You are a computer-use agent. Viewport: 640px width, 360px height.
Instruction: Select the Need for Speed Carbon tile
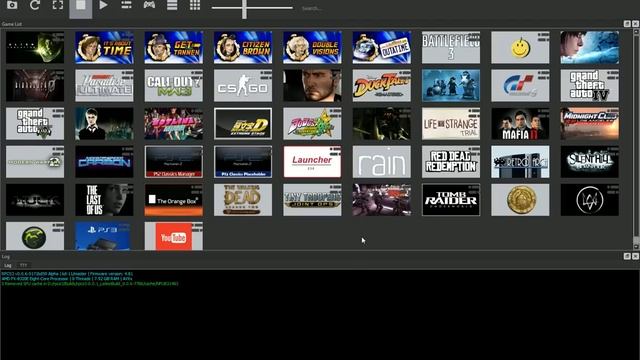[x=104, y=162]
